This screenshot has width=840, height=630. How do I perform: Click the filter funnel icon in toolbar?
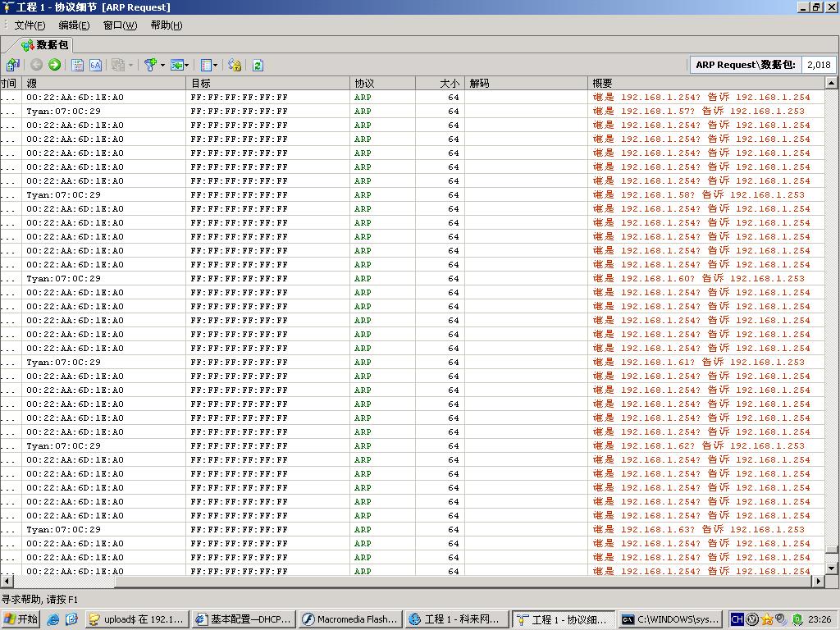pos(150,65)
